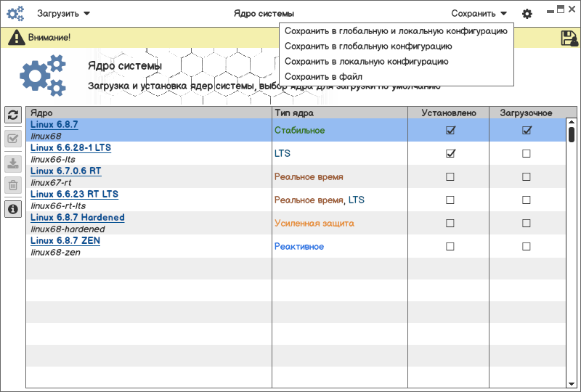
Task: Click the apply checkmark icon in sidebar
Action: (x=13, y=139)
